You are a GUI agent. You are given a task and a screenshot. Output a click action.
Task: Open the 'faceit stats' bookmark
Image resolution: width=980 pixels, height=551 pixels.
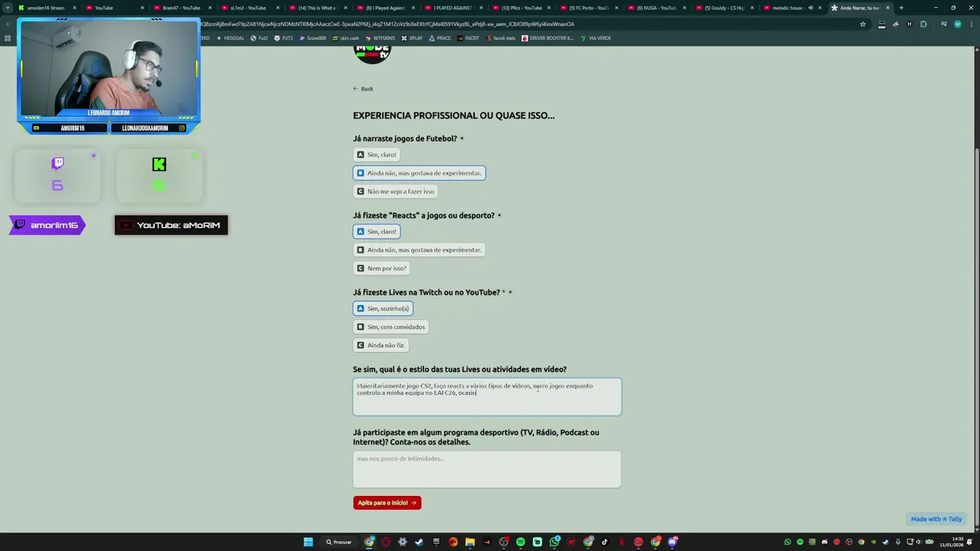(x=501, y=38)
